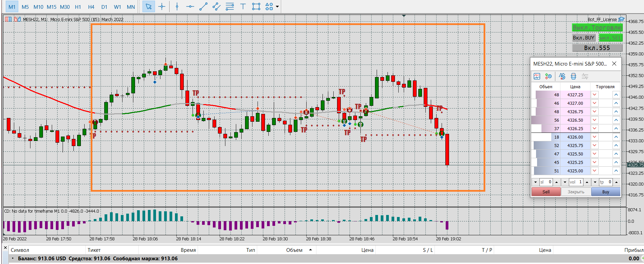Select the rectangle shape tool
Image resolution: width=644 pixels, height=264 pixels.
pyautogui.click(x=256, y=7)
